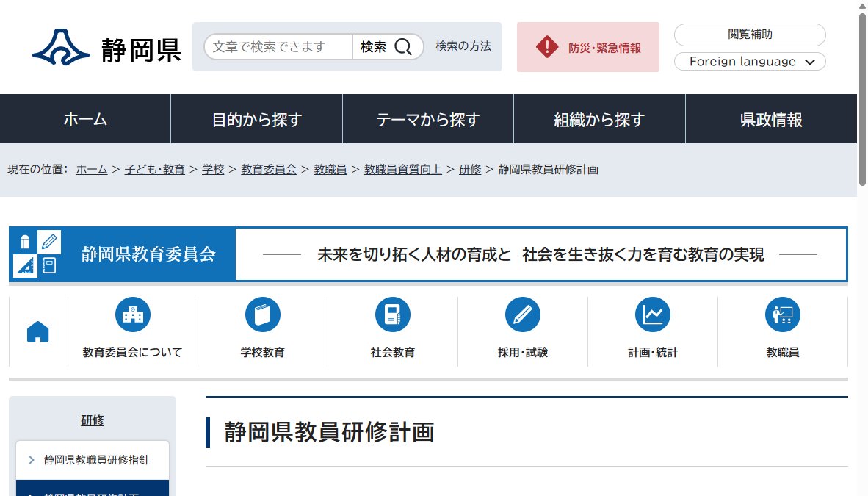Click the page vertical scrollbar thumb

pos(862,100)
